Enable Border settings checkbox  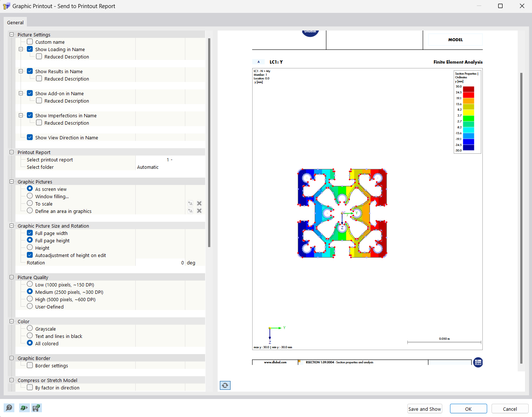[x=30, y=365]
